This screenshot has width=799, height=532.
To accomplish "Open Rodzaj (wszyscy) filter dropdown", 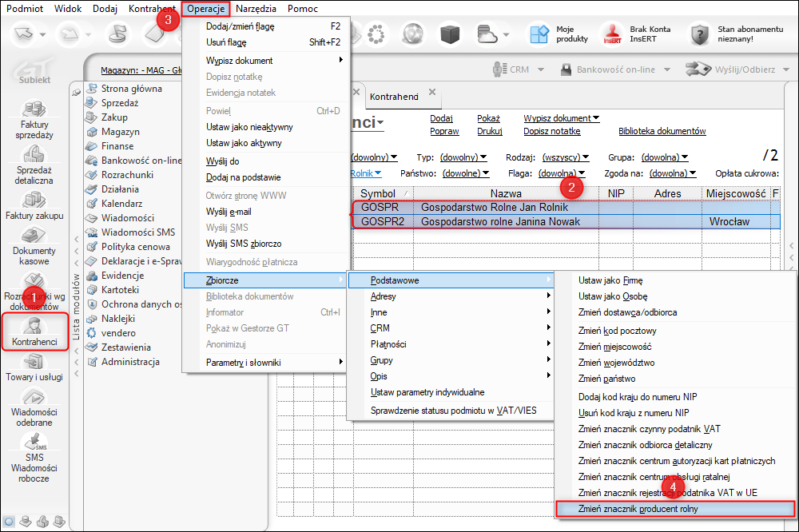I will click(x=565, y=157).
